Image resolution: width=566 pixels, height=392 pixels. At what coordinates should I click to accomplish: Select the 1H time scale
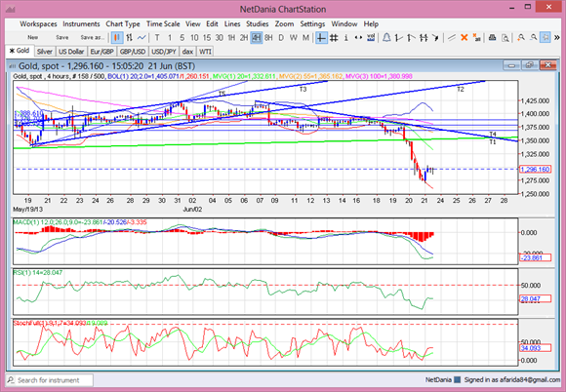coord(231,37)
